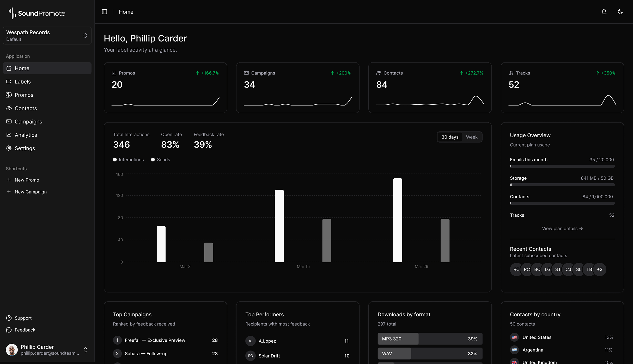This screenshot has width=633, height=364.
Task: Click the SoundPromote logo icon
Action: coord(11,13)
